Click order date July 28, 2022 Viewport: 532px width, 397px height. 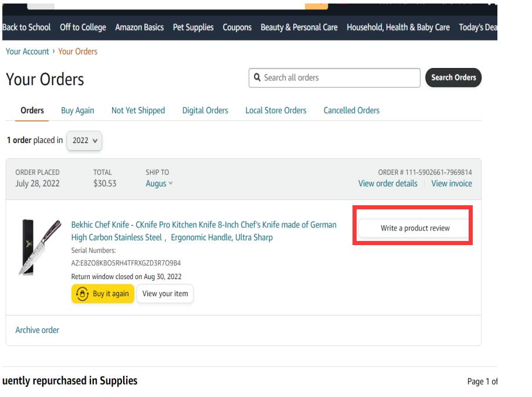(38, 184)
